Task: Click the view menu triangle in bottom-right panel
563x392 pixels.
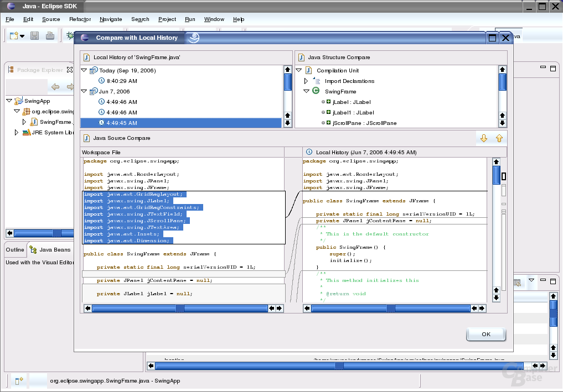Action: coord(531,280)
